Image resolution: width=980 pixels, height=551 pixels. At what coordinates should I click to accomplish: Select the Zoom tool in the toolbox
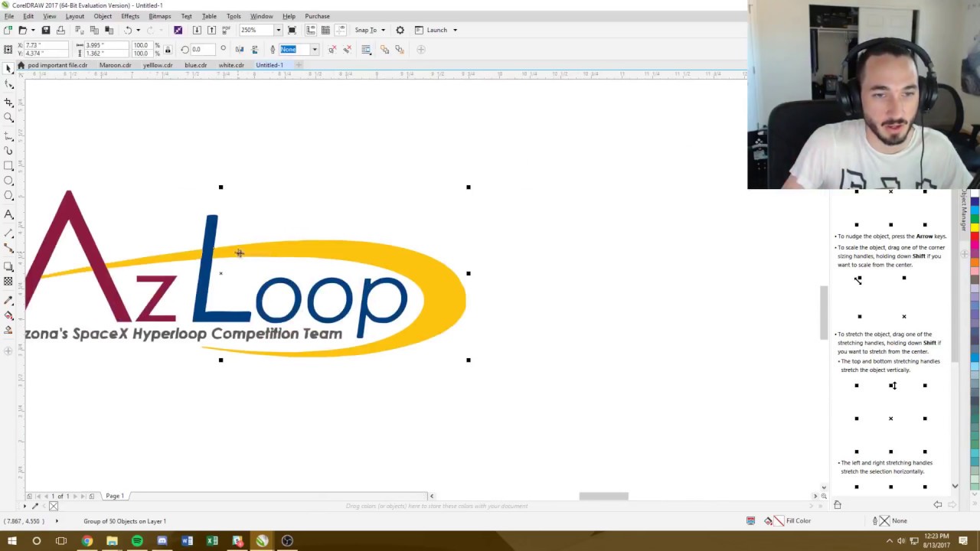pyautogui.click(x=9, y=116)
